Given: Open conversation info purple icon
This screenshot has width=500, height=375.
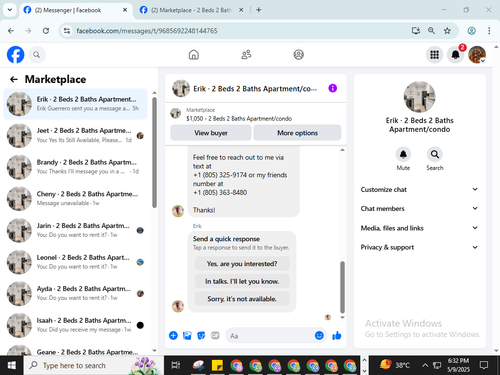Looking at the screenshot, I should 333,88.
